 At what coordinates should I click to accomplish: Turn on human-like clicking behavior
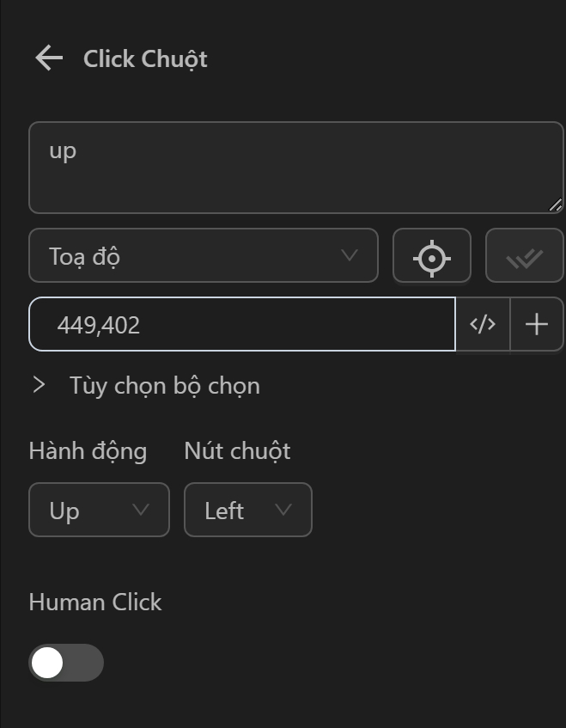pos(66,663)
